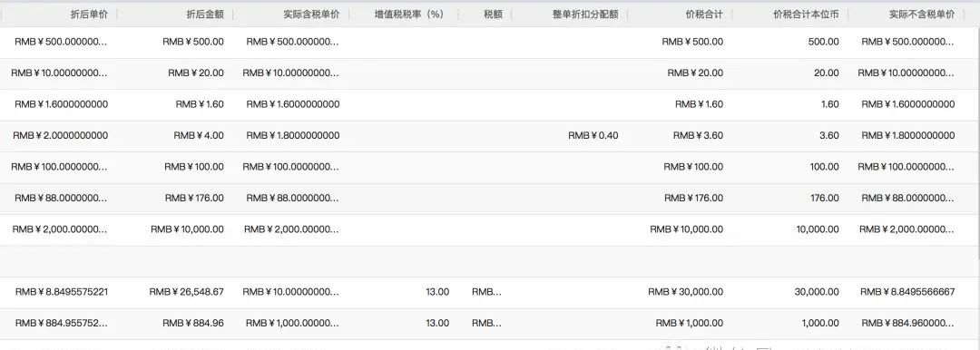
Task: Select the RMB¥2.0000000000 折后单价 cell
Action: pyautogui.click(x=61, y=136)
